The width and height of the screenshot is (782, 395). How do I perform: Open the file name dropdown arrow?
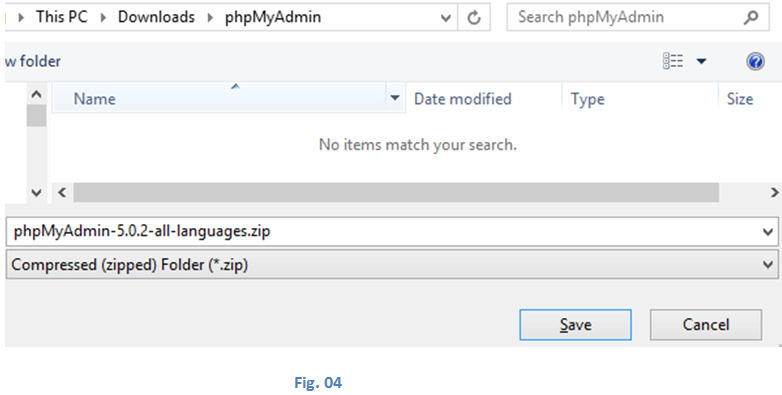(768, 232)
